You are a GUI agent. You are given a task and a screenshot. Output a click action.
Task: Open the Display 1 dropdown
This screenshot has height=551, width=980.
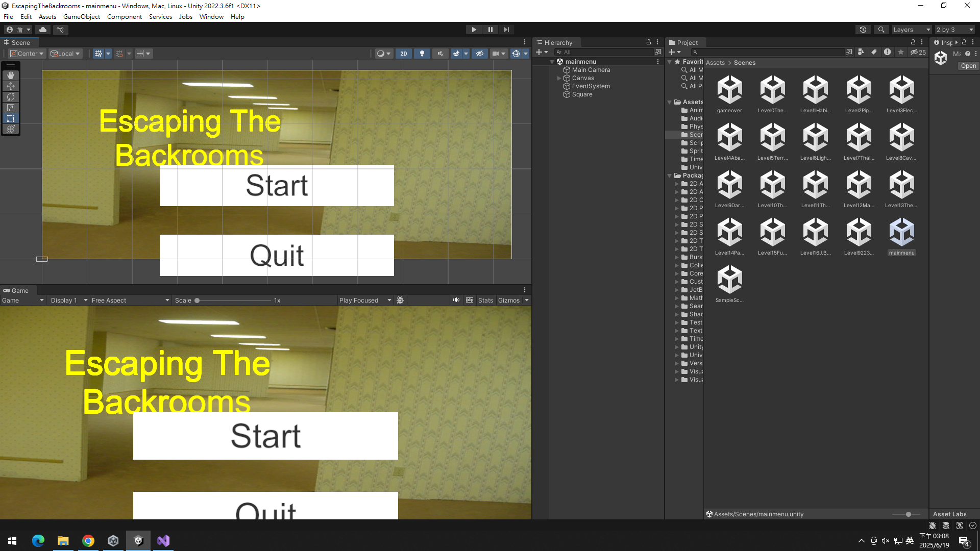(69, 300)
